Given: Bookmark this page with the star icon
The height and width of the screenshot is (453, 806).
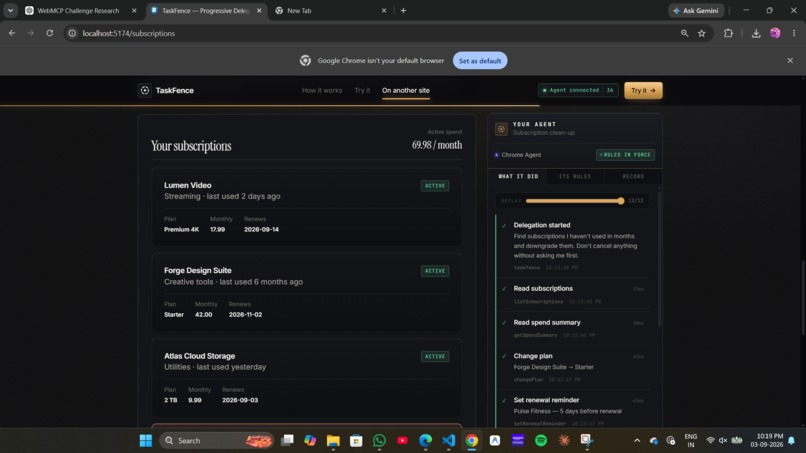Looking at the screenshot, I should 702,33.
